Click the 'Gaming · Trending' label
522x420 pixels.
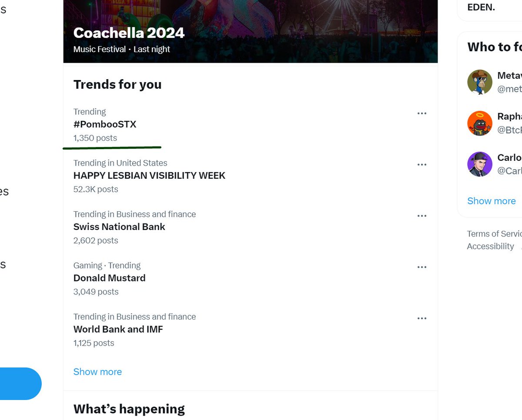pos(107,266)
